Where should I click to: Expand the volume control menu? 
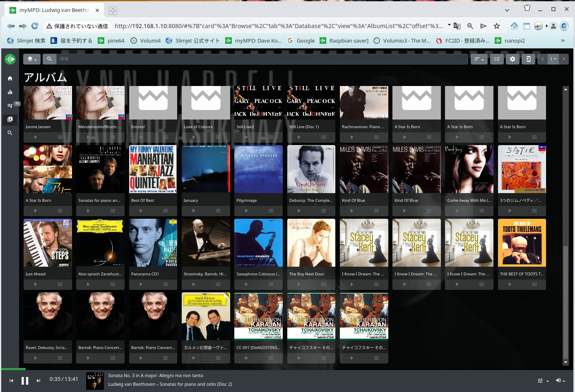click(x=561, y=380)
